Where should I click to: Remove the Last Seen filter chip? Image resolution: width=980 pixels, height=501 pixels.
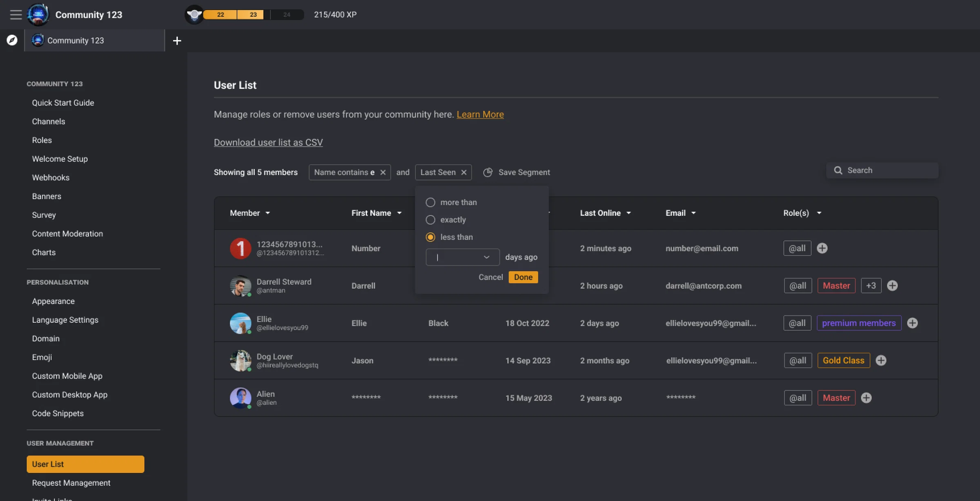click(463, 172)
